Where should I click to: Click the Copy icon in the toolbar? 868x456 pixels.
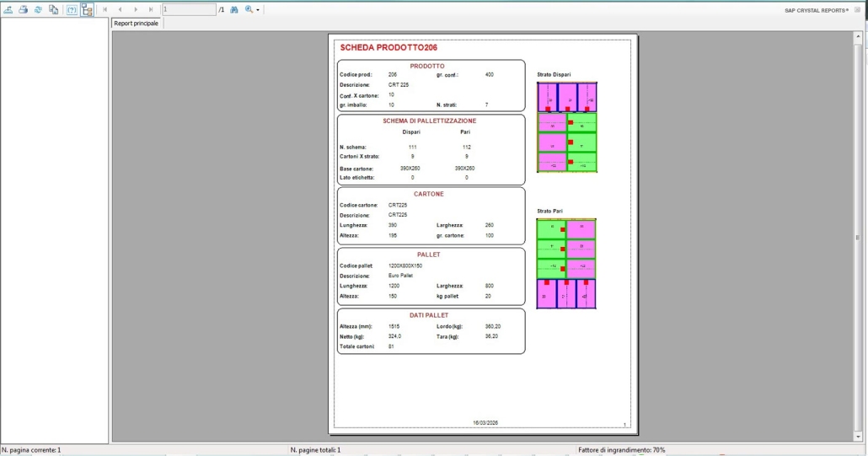53,9
